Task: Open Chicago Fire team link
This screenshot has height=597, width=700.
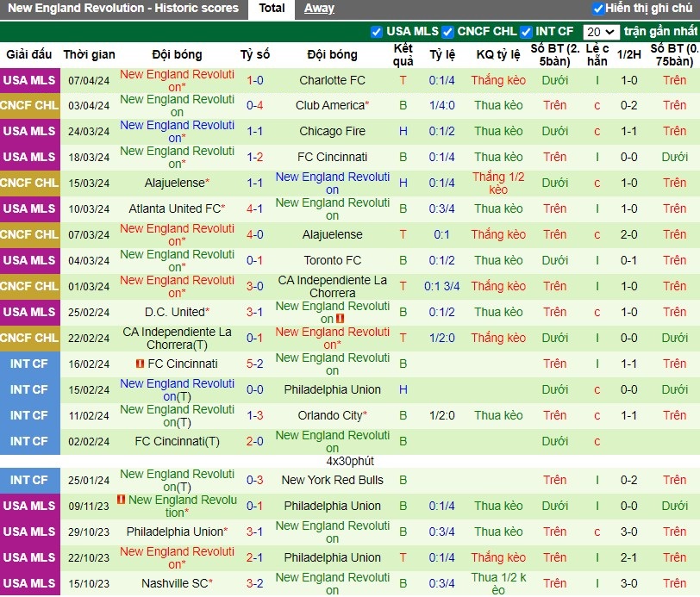Action: [332, 131]
